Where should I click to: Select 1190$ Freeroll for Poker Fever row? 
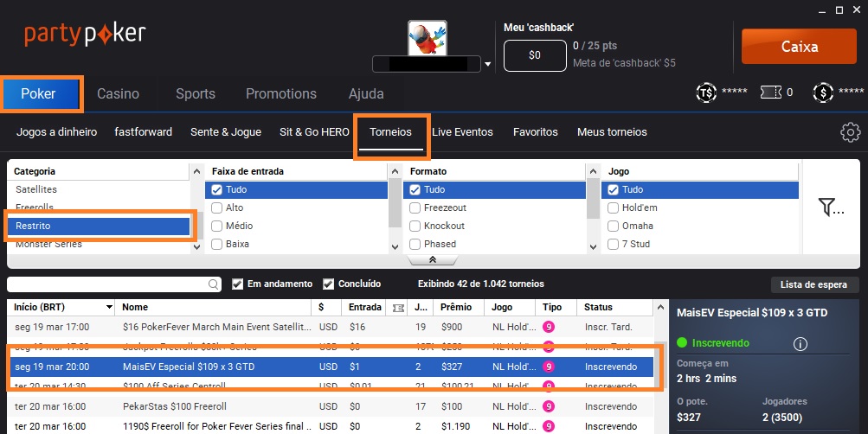coord(330,425)
